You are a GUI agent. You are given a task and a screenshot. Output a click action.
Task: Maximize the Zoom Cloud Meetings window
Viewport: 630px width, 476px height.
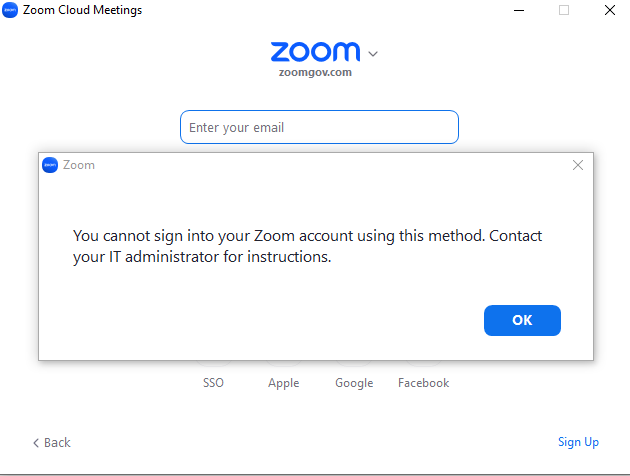point(564,10)
